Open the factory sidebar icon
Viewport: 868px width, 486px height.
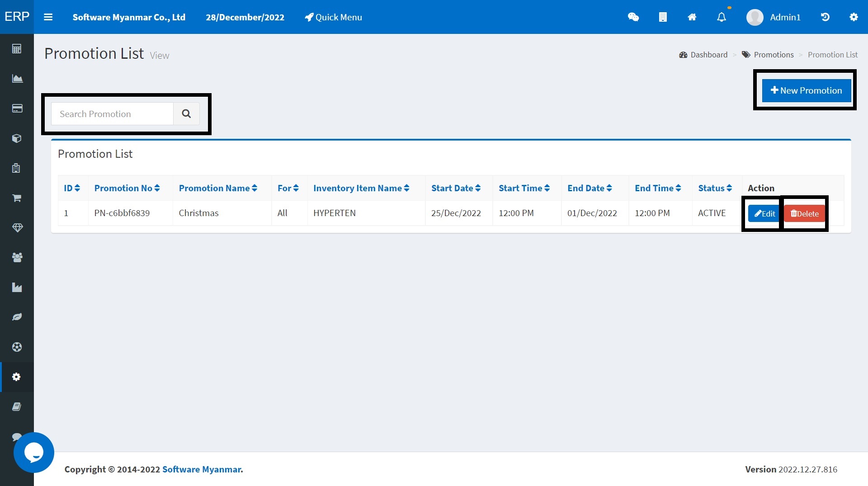click(x=17, y=288)
